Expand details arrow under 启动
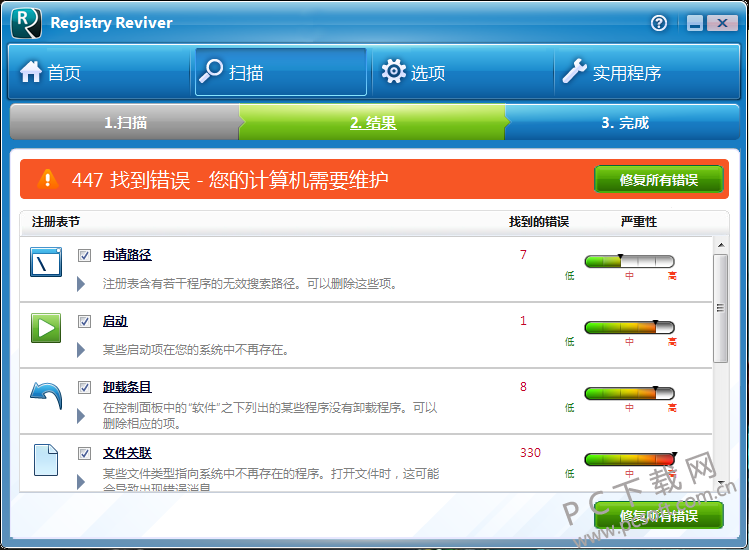This screenshot has height=550, width=749. [x=81, y=350]
